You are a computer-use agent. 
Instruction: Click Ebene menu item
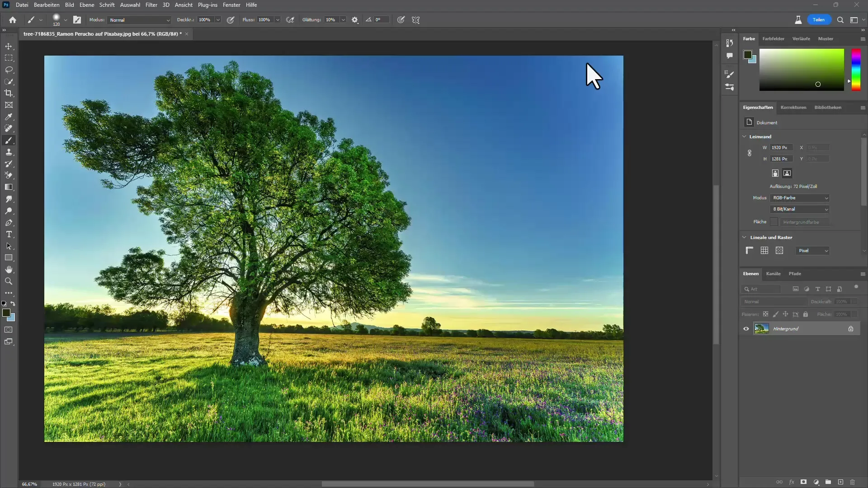click(86, 5)
